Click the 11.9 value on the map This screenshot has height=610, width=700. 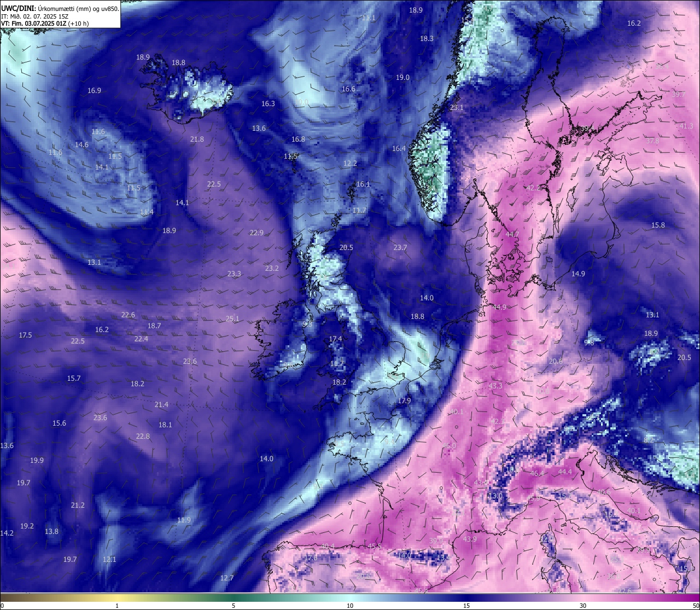[184, 520]
